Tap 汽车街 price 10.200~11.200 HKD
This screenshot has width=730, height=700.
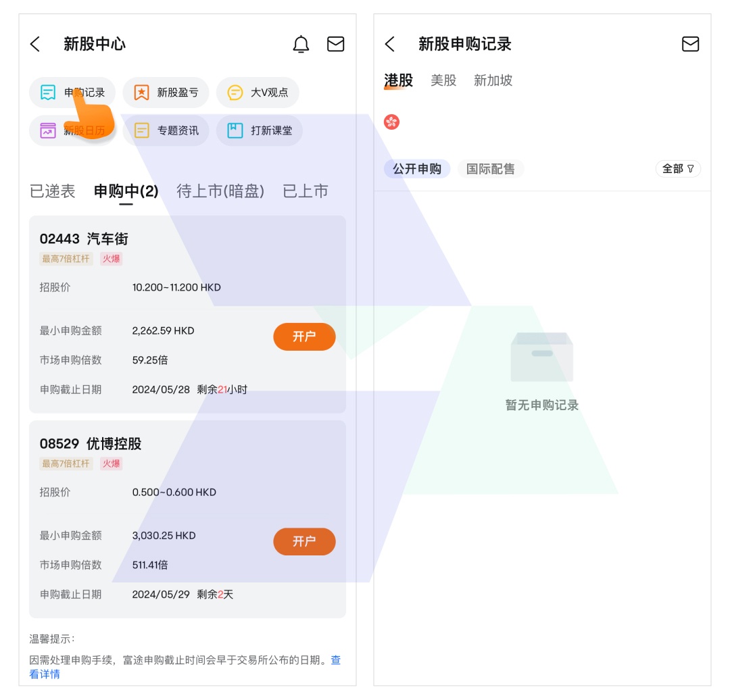176,287
